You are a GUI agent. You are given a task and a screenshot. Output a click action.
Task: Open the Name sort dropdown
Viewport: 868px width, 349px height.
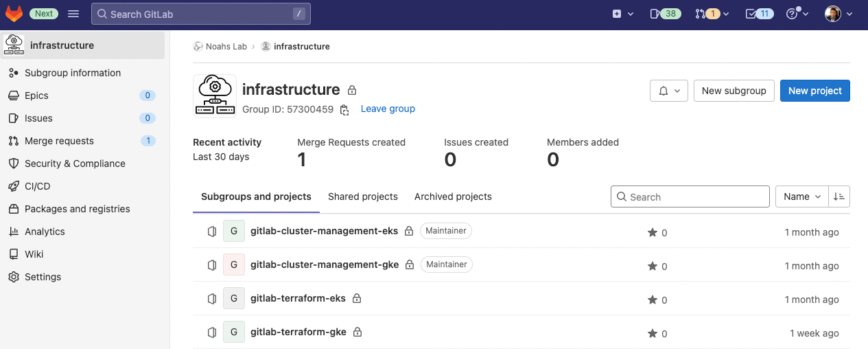(x=801, y=196)
